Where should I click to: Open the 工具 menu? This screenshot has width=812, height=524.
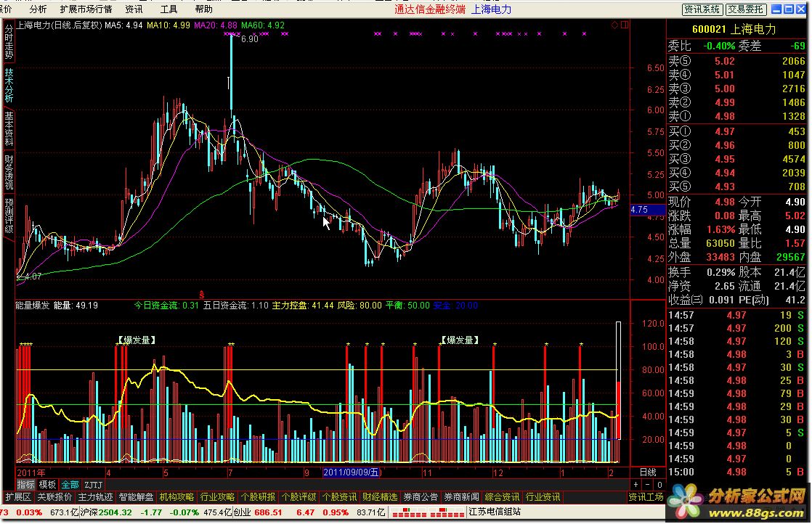point(169,9)
